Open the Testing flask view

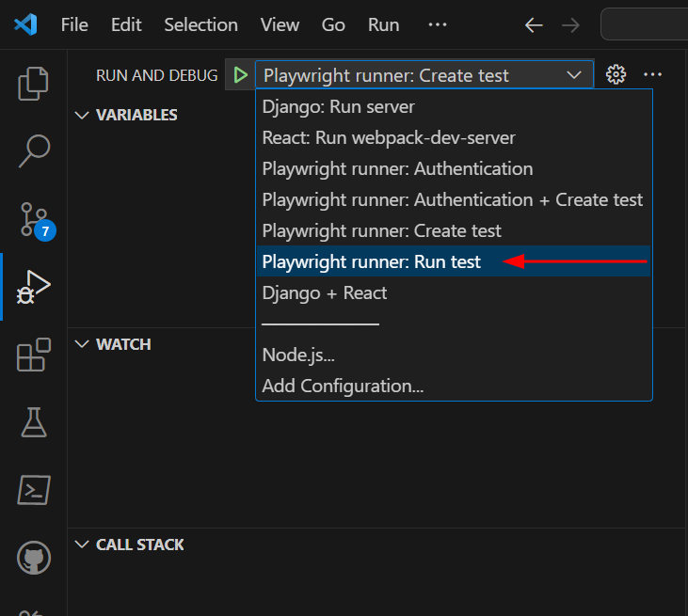click(33, 422)
